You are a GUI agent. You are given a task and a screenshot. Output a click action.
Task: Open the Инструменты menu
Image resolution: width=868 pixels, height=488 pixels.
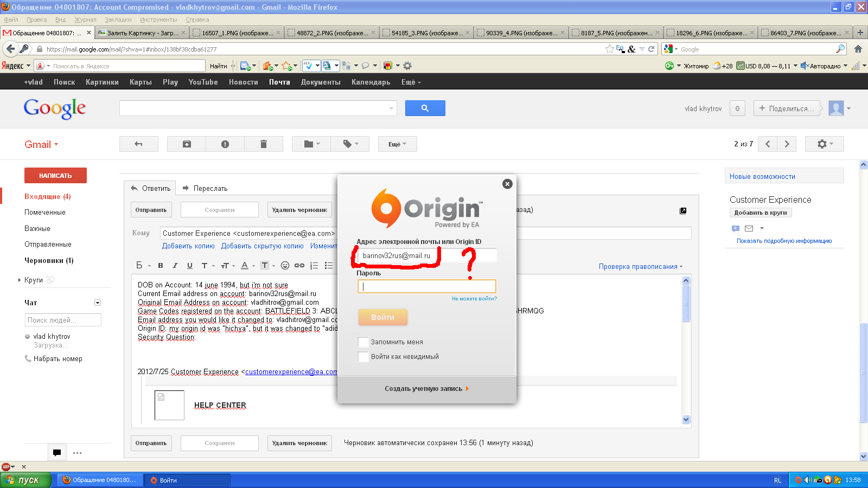tap(158, 20)
